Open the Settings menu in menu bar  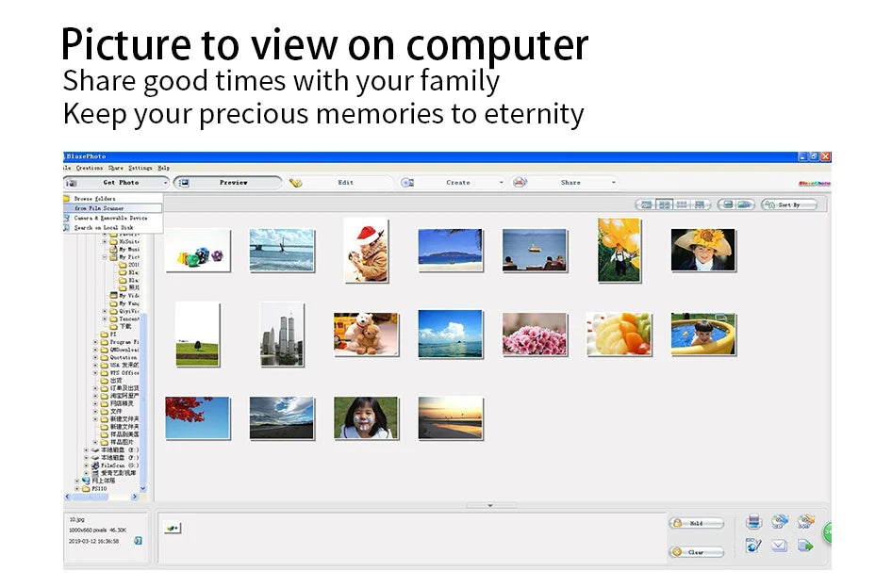point(140,168)
